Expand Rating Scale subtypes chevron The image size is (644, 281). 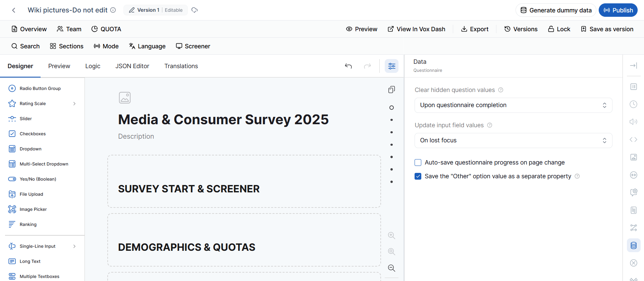pyautogui.click(x=74, y=104)
